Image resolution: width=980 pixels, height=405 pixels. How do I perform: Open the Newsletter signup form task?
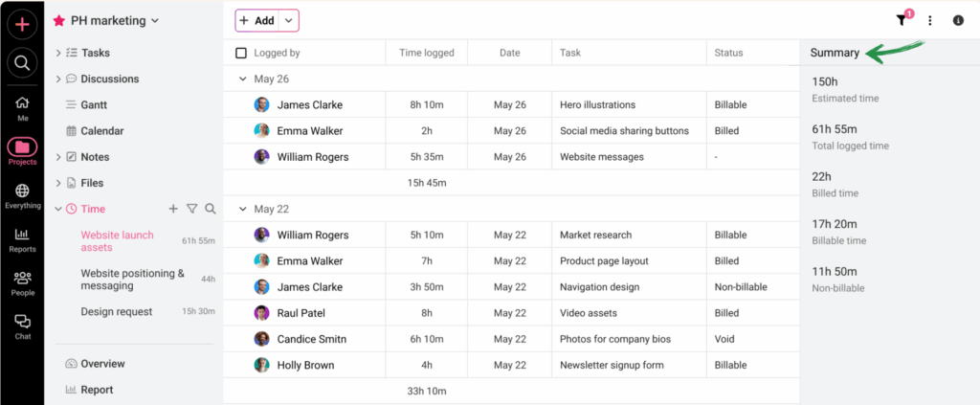(x=612, y=365)
